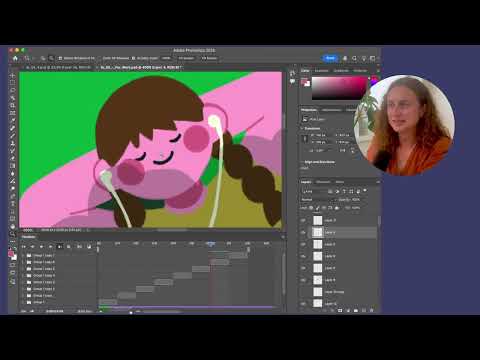Viewport: 480px width, 360px height.
Task: Toggle Resize Windows to Fit checkbox
Action: tap(60, 58)
